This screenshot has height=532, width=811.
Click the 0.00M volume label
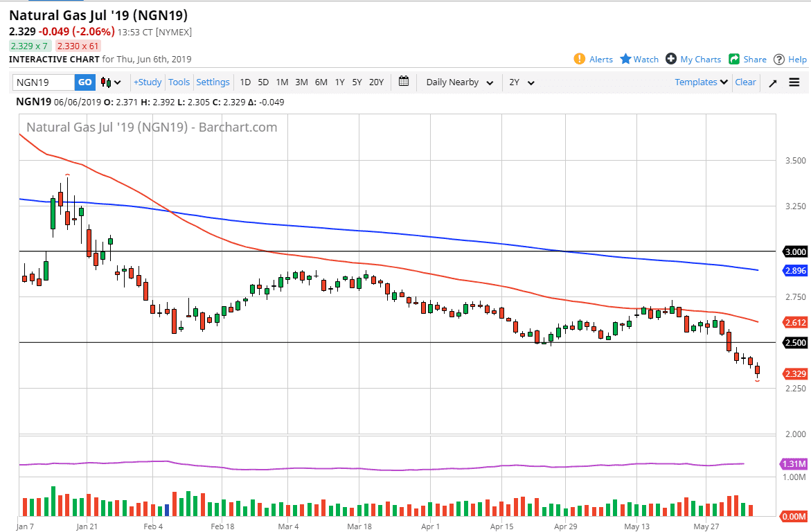[794, 517]
